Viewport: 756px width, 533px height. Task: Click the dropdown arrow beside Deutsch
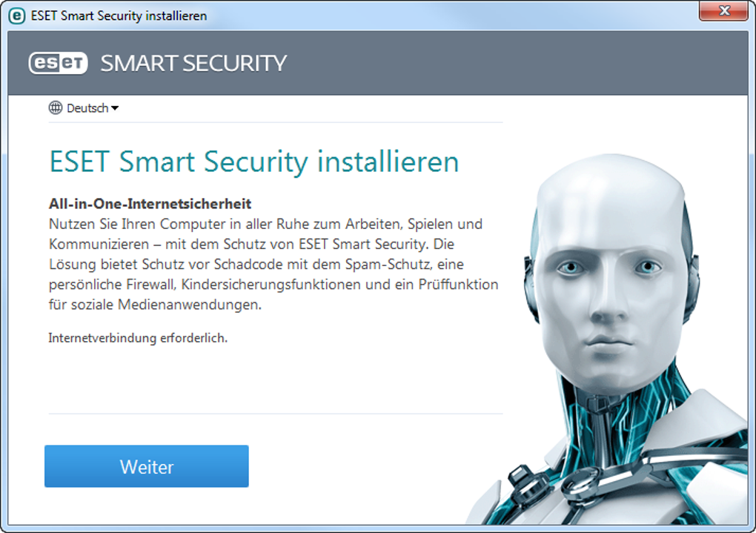(115, 108)
